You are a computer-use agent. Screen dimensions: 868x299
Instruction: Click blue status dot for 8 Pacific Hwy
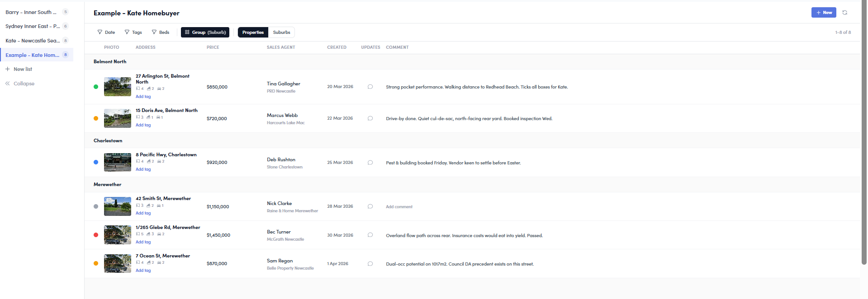point(96,162)
